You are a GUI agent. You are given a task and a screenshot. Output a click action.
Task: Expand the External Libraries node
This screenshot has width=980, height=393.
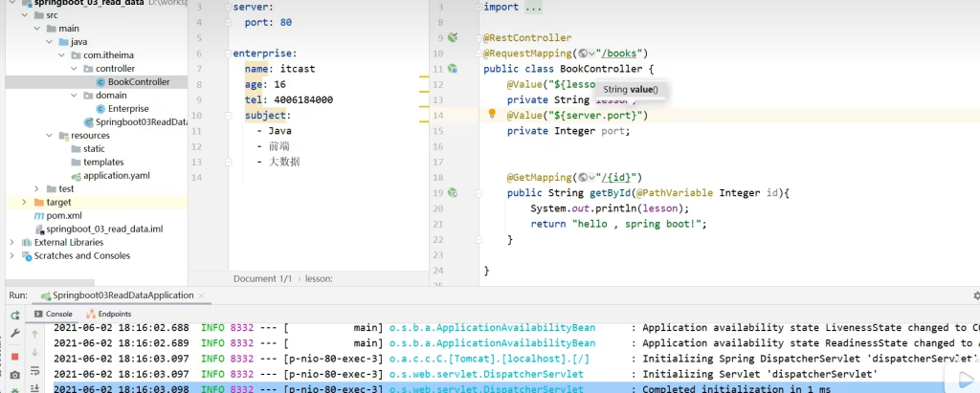[x=11, y=243]
